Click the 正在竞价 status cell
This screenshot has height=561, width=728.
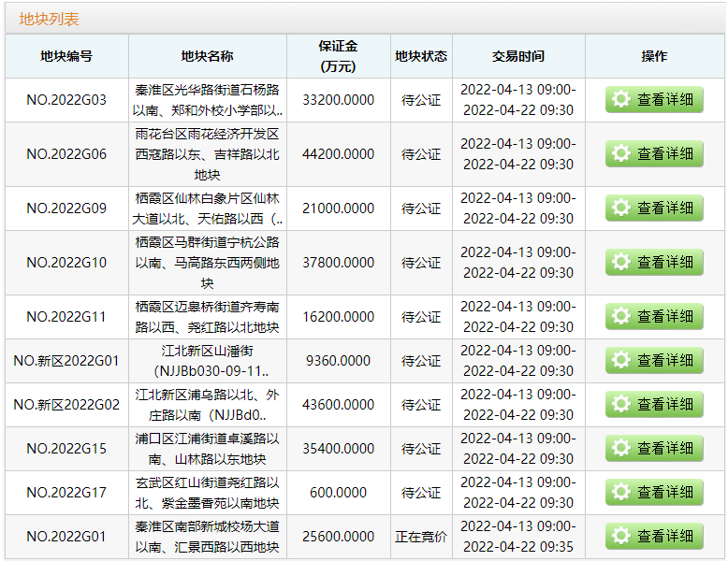coord(421,537)
